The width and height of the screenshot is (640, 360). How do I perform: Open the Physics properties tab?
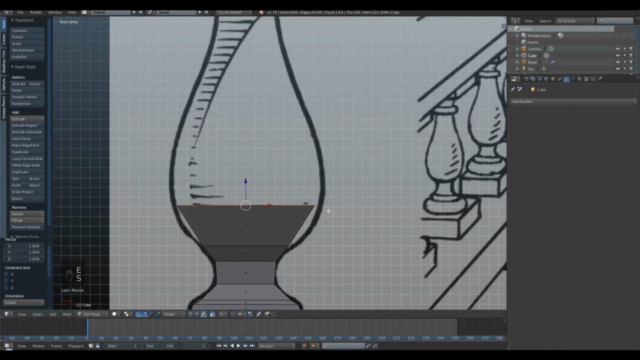coord(600,79)
